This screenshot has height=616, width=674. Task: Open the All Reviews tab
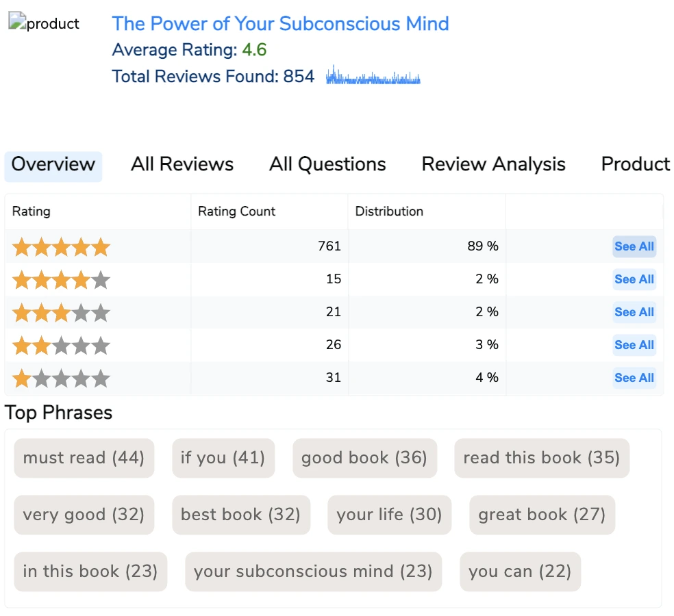[x=182, y=165]
